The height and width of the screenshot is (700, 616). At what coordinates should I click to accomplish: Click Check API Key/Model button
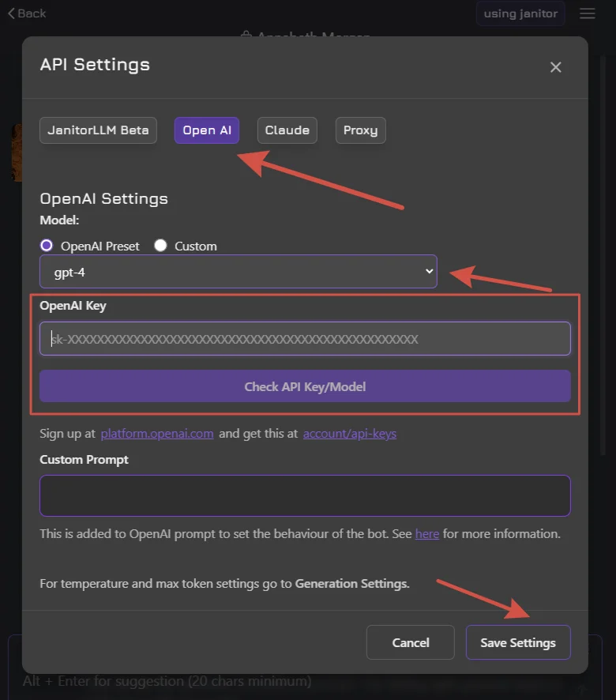tap(306, 386)
